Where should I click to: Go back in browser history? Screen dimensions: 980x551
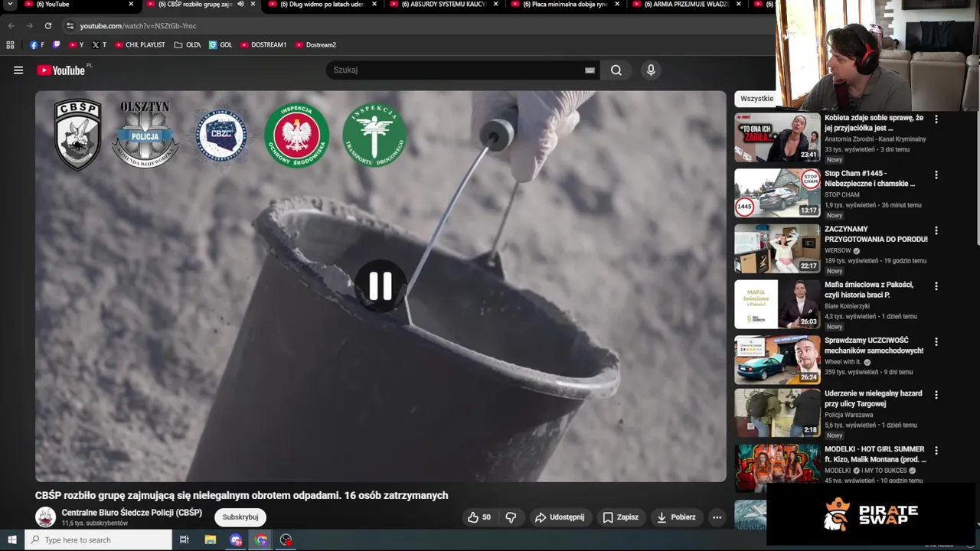coord(11,26)
